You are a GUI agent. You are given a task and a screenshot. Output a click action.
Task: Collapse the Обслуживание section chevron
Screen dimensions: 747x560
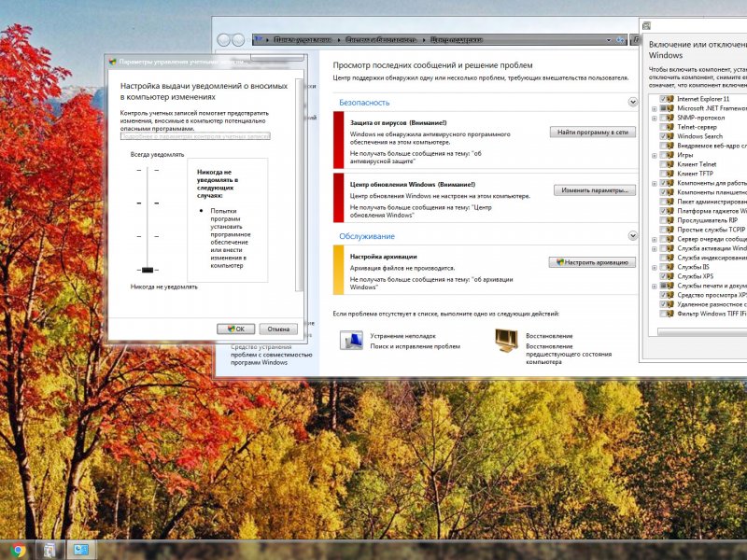click(633, 236)
